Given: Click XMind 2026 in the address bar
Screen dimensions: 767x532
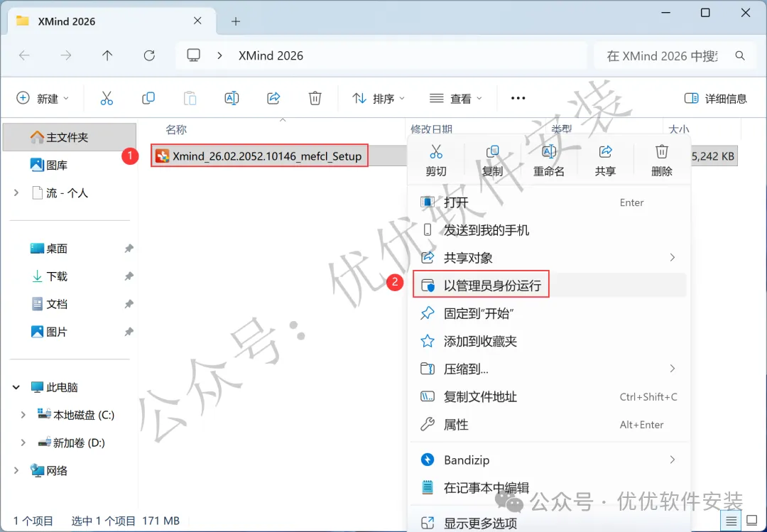Looking at the screenshot, I should point(271,56).
